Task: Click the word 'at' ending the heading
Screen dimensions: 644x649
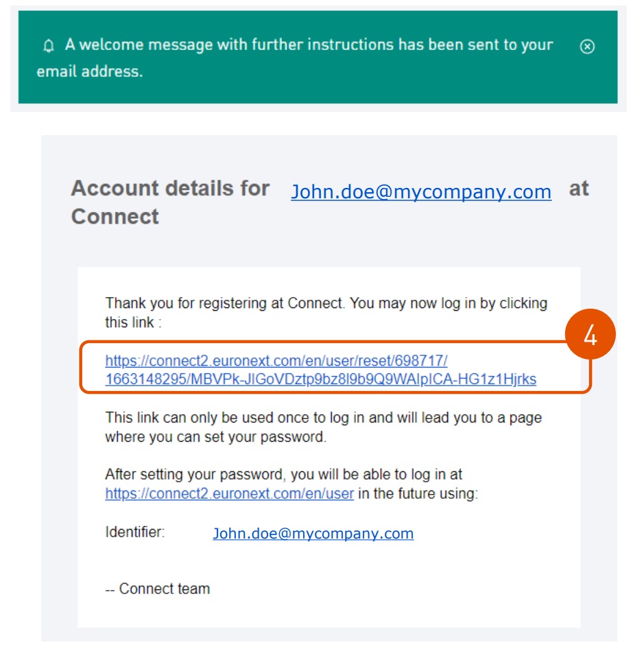Action: pyautogui.click(x=579, y=189)
